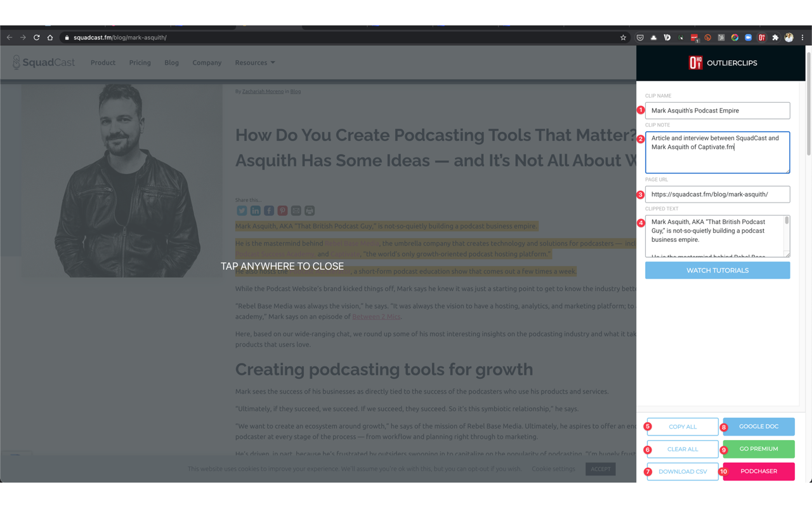Click the Watch Tutorials button
This screenshot has width=812, height=508.
[717, 271]
